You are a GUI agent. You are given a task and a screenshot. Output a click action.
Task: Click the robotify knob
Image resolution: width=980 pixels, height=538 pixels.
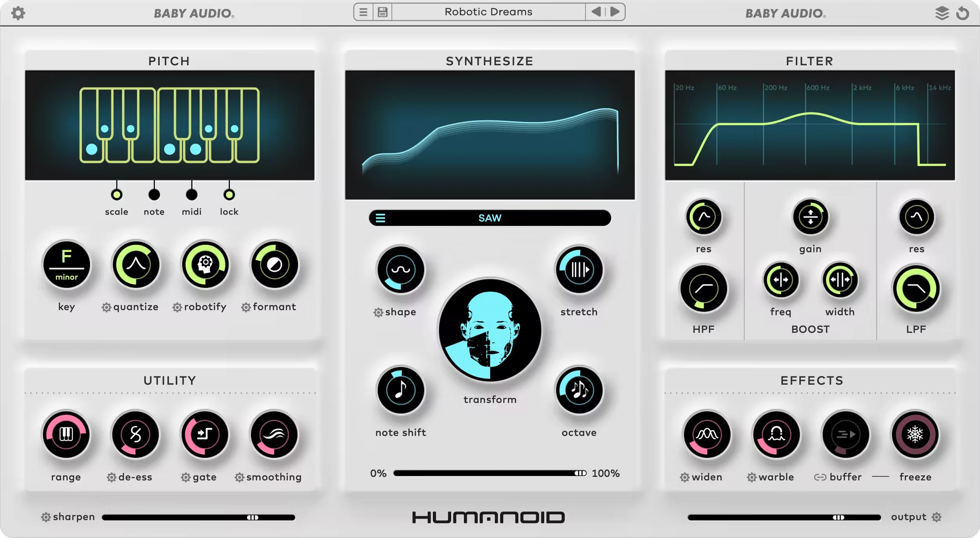click(x=205, y=265)
